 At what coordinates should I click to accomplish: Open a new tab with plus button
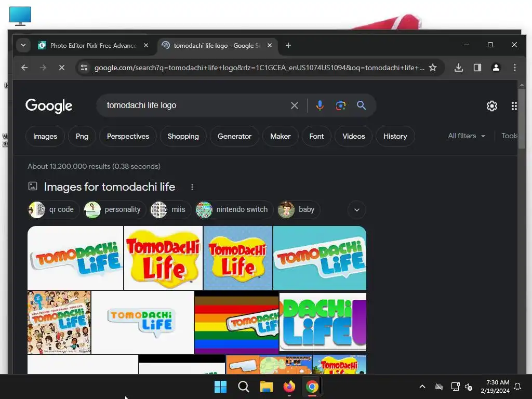(288, 45)
